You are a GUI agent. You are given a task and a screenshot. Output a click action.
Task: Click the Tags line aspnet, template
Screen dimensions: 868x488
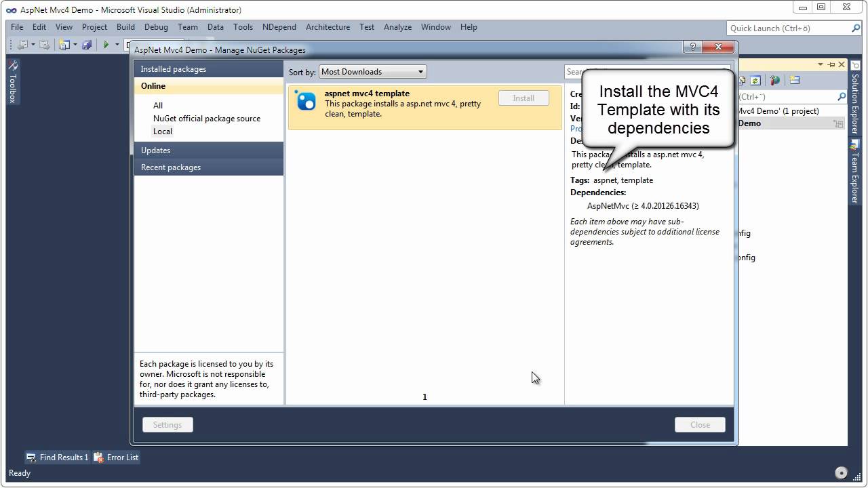click(x=612, y=180)
